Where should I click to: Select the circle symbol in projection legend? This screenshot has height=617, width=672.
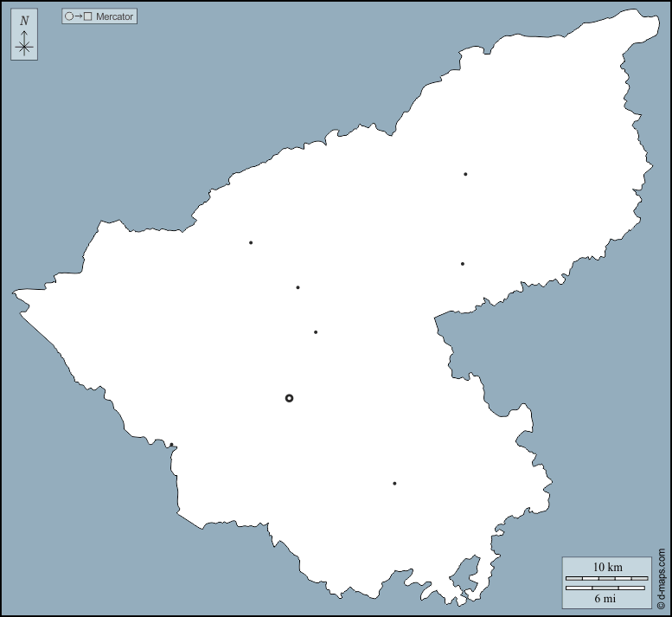[x=69, y=16]
